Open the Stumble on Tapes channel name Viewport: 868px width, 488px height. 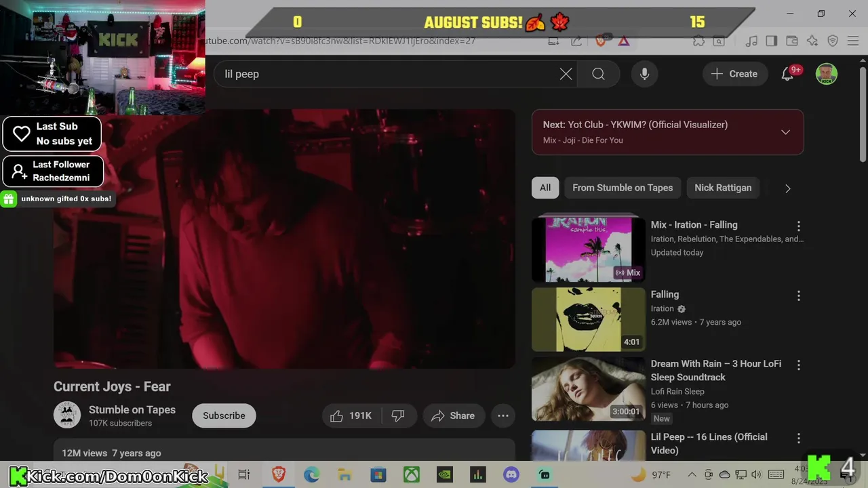tap(132, 409)
